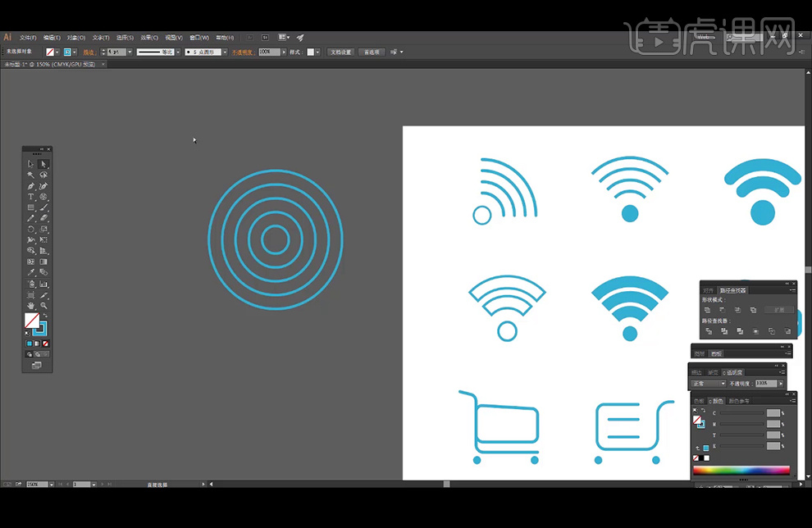Open the 文件(F) menu
This screenshot has height=528, width=812.
29,38
